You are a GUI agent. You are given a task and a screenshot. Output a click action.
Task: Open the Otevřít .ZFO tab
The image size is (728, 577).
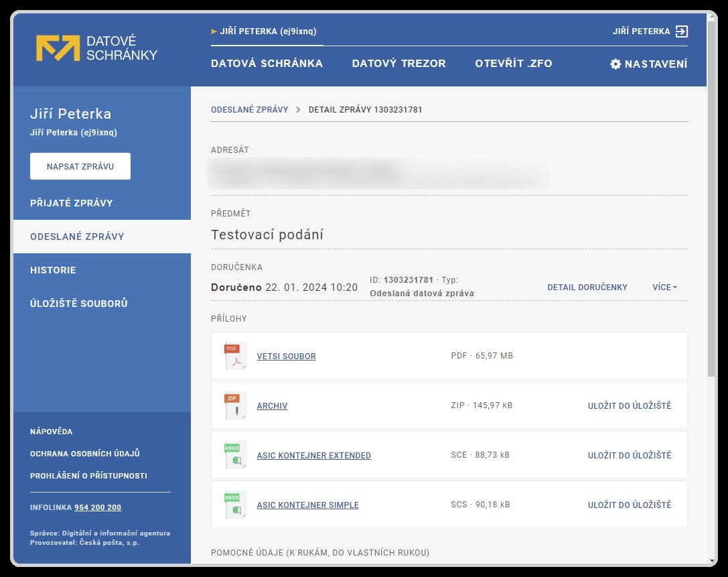click(514, 64)
